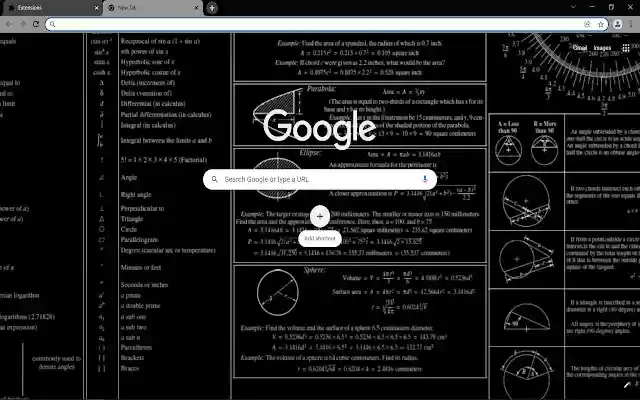Restore down the browser window
This screenshot has height=400, width=640.
[x=611, y=7]
